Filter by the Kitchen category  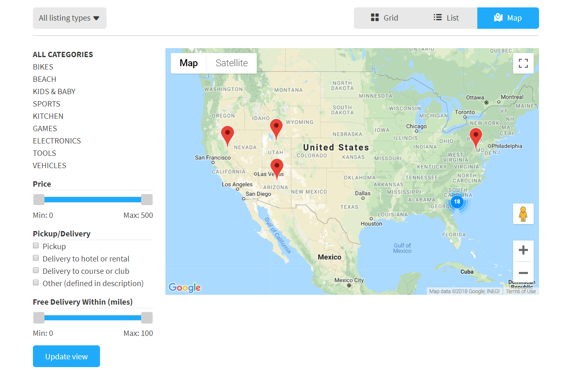tap(48, 116)
